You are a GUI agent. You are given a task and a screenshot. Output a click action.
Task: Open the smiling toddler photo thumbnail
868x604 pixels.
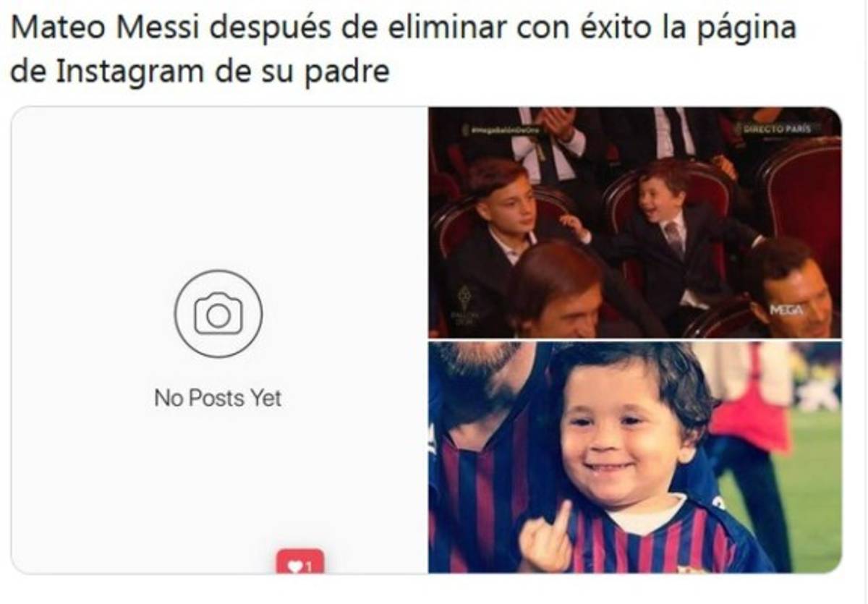click(x=635, y=458)
